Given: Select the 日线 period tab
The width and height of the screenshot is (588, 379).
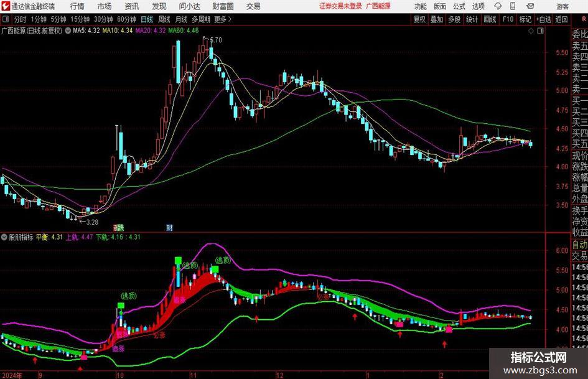Looking at the screenshot, I should pyautogui.click(x=147, y=19).
